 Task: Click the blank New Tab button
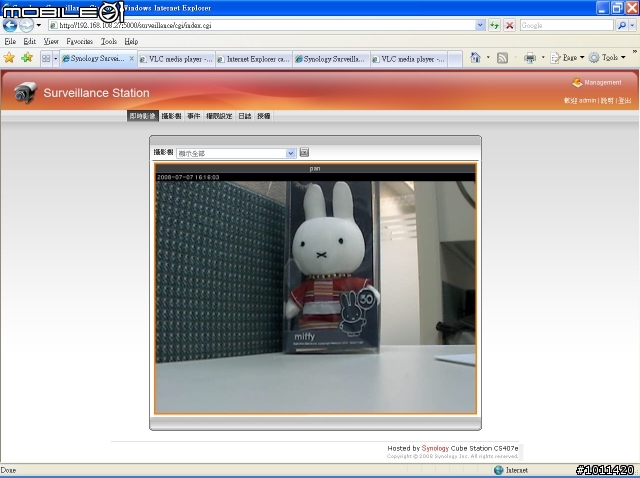455,59
